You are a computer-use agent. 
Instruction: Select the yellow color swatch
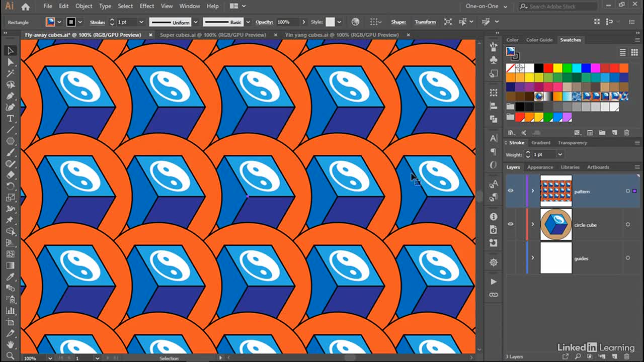557,68
